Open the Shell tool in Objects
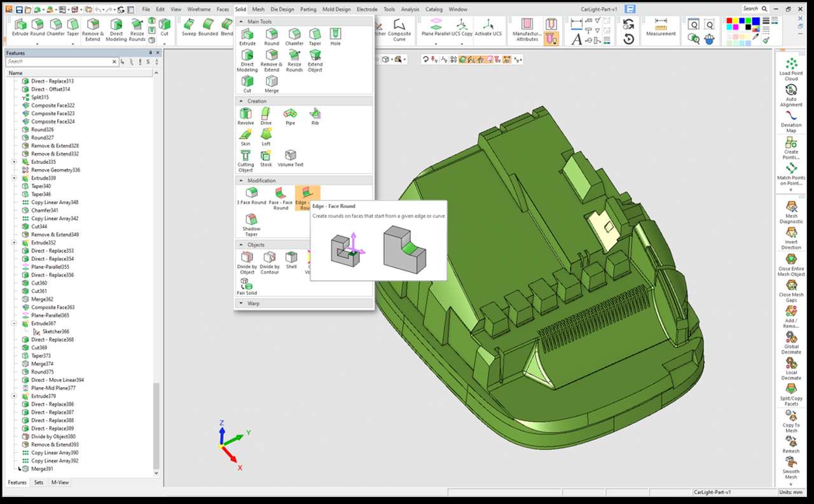This screenshot has height=504, width=814. 291,259
